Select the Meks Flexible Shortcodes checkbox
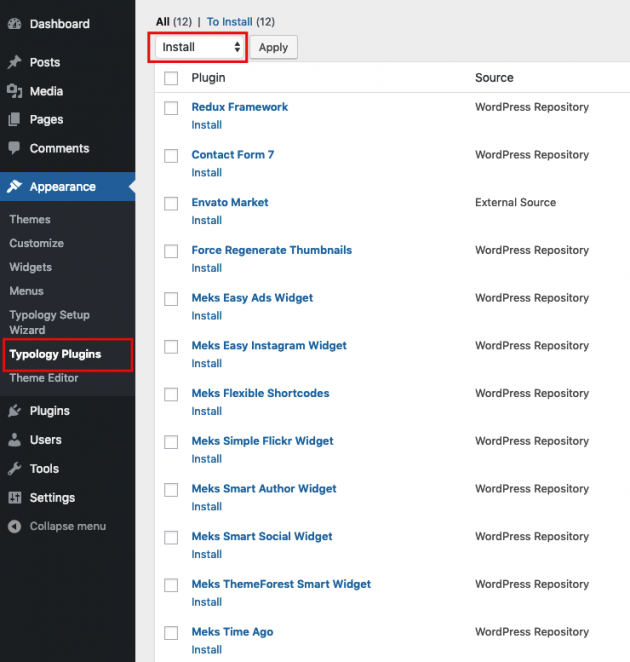 [x=171, y=394]
